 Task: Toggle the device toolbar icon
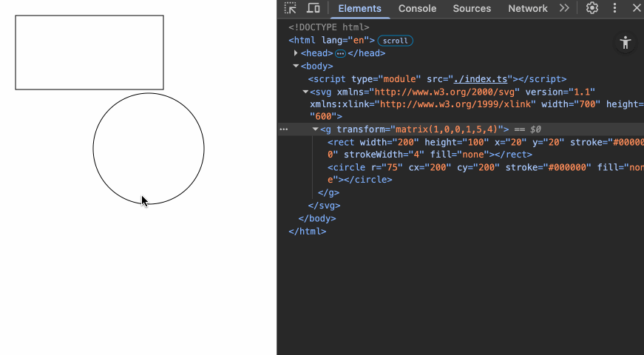313,8
